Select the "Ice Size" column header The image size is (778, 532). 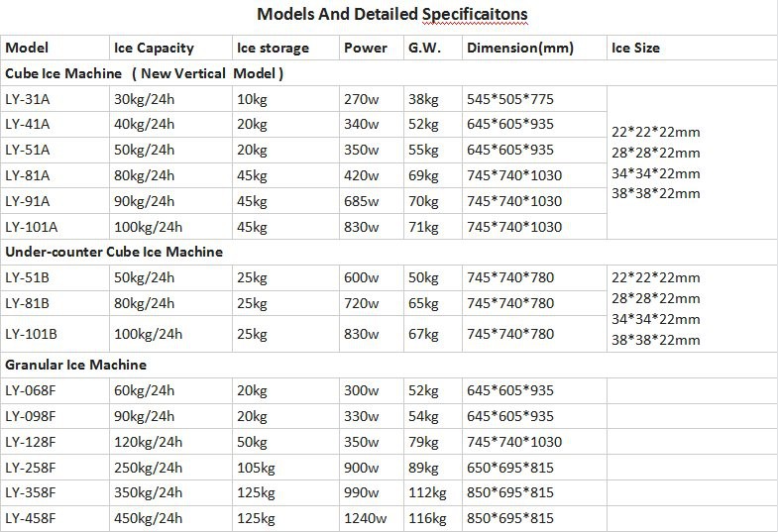coord(636,49)
